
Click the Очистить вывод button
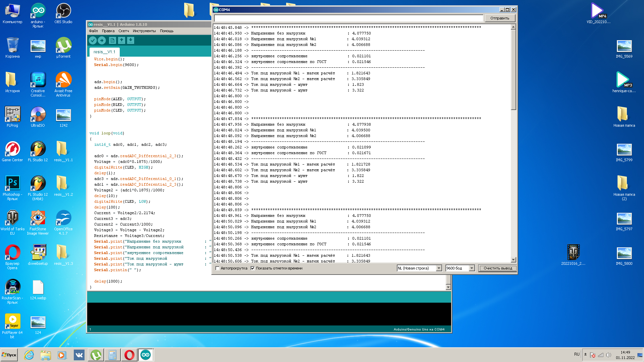(x=498, y=268)
